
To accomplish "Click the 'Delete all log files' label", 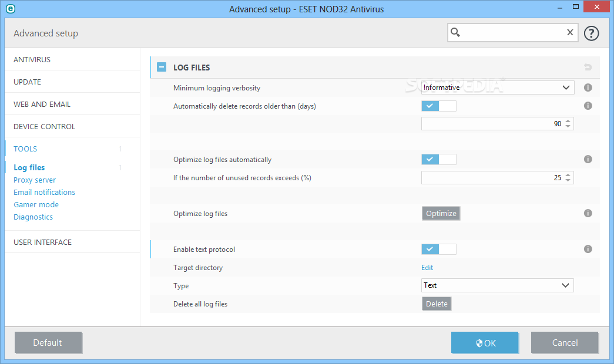I will pyautogui.click(x=200, y=304).
